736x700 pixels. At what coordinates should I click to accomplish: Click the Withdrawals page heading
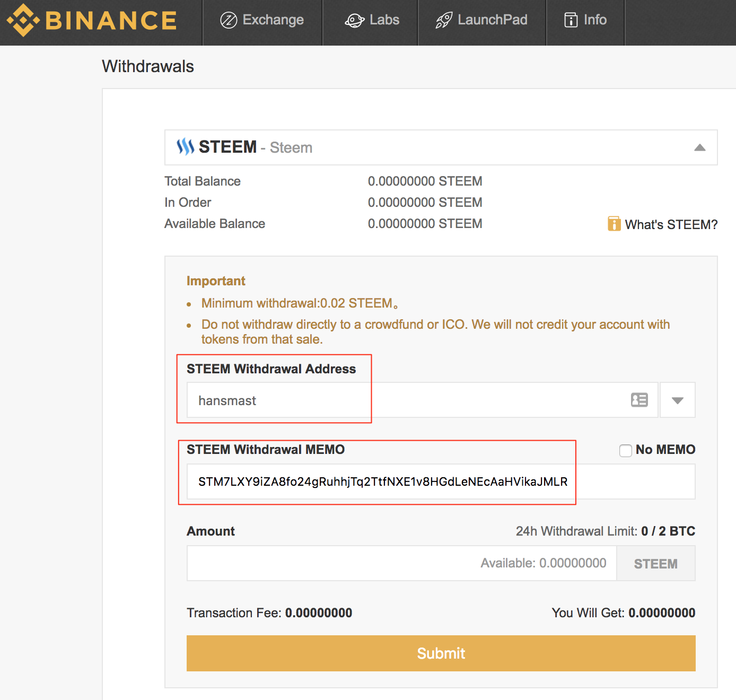[x=148, y=66]
